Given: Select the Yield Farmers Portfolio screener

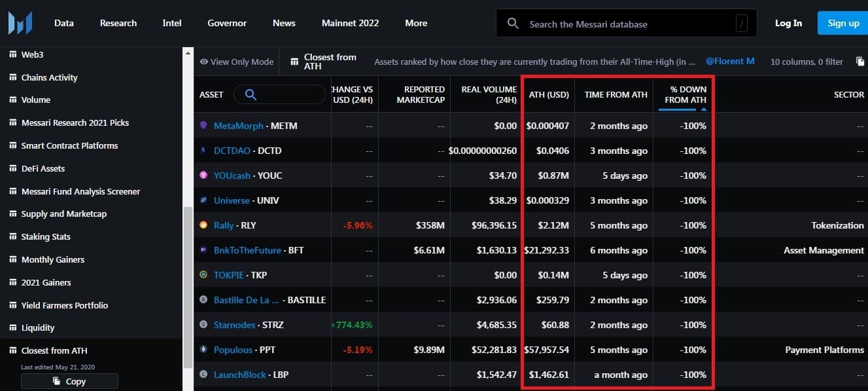Looking at the screenshot, I should click(65, 305).
